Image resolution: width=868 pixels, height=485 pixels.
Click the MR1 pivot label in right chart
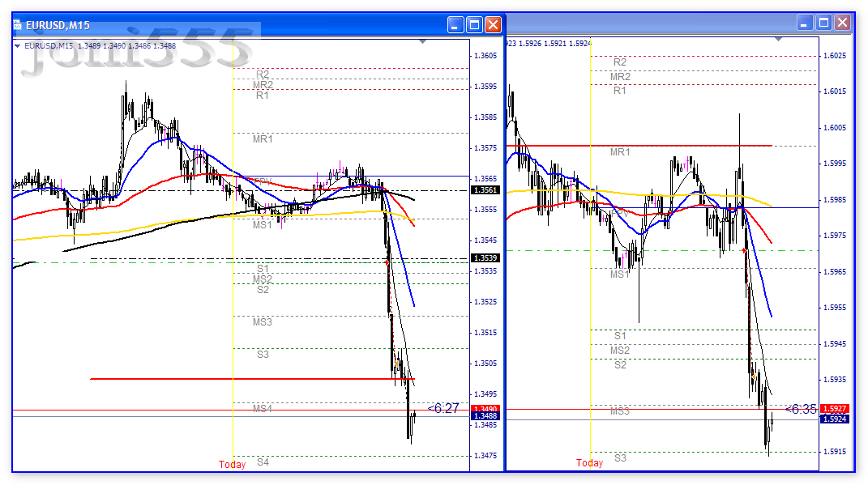620,152
